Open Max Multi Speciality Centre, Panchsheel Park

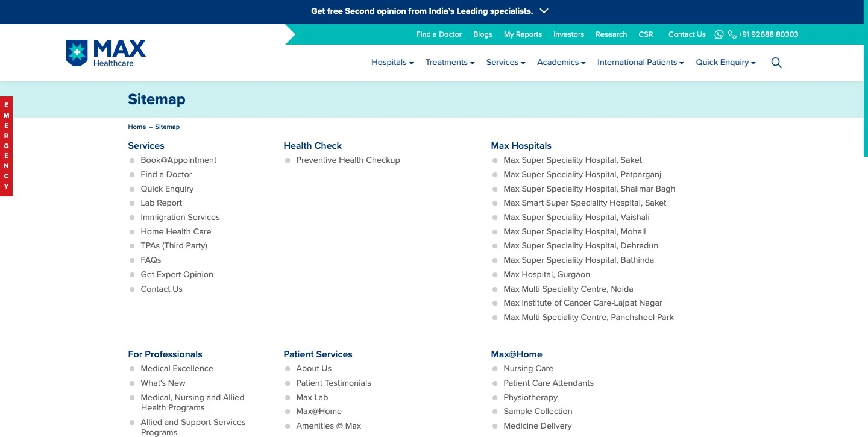[588, 318]
